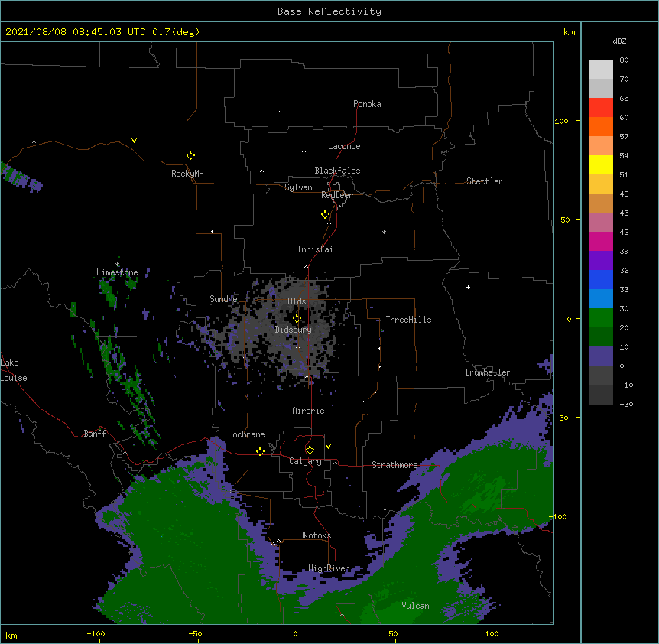Click the 80 value on the dBZ scale

click(624, 60)
